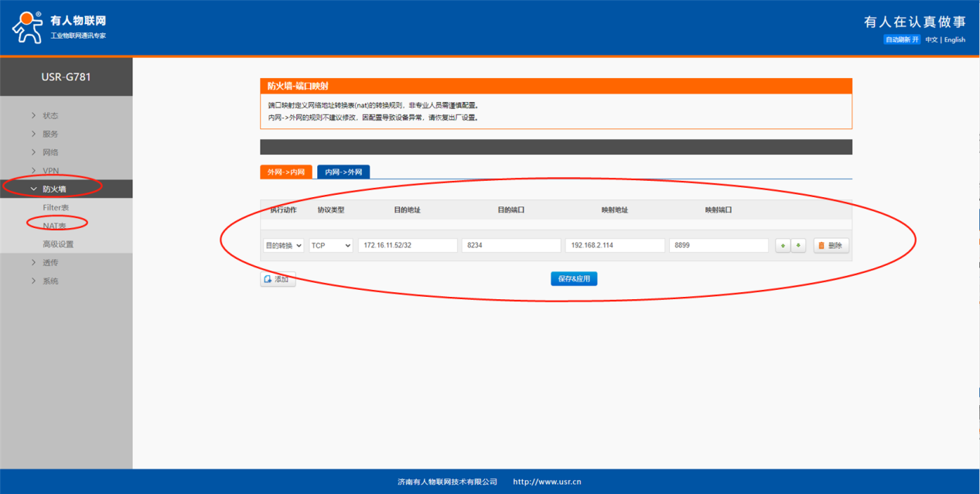Open the TCP protocol type dropdown
Screen dimensions: 980x494
click(331, 245)
